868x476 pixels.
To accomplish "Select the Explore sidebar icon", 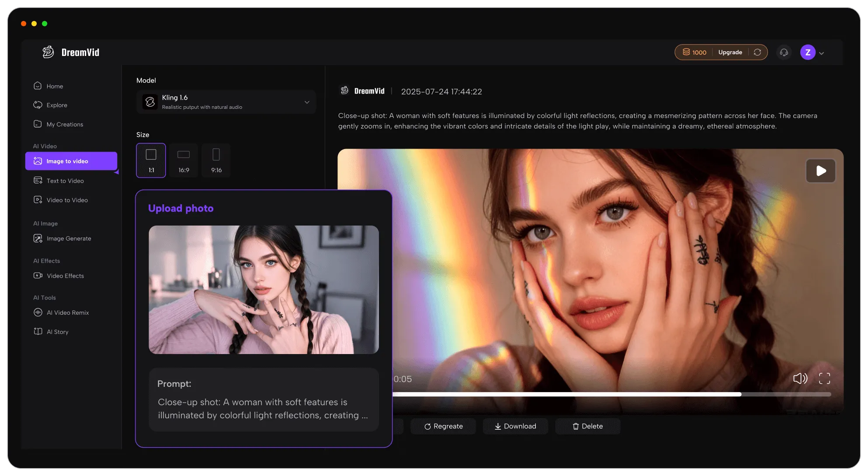I will [x=38, y=105].
